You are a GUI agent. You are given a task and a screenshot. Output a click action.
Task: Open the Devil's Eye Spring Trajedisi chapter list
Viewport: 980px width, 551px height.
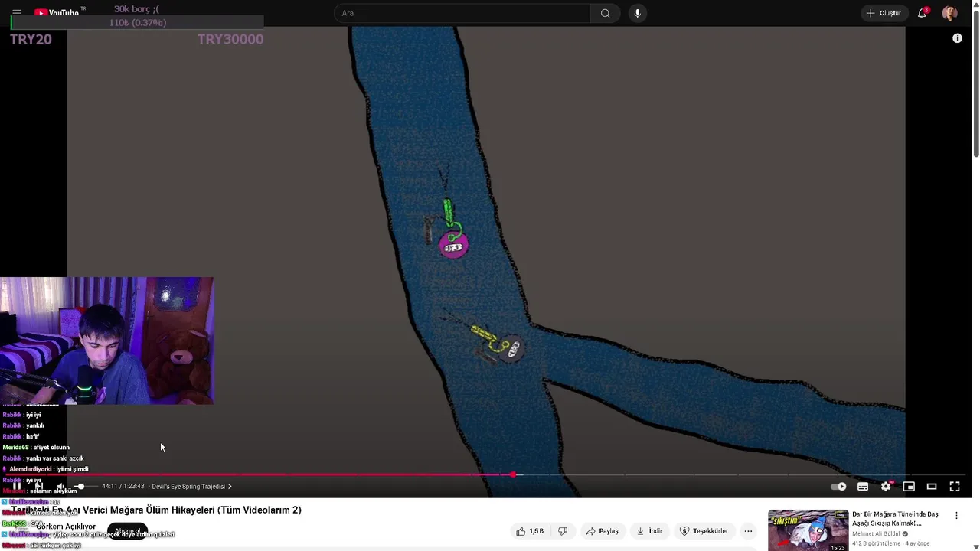(x=191, y=486)
